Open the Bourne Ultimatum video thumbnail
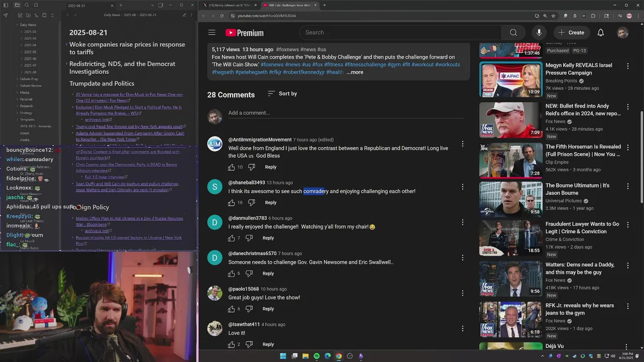This screenshot has width=644, height=362. pos(511,199)
